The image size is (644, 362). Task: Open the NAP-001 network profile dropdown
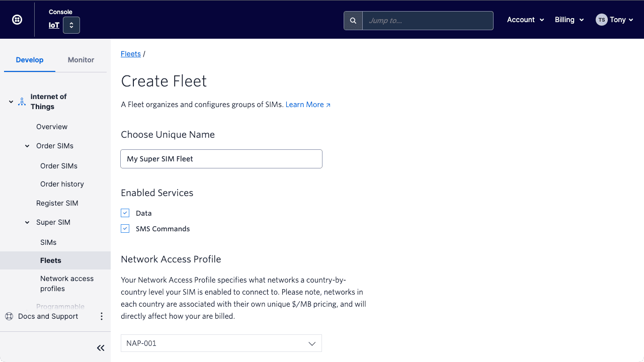[x=221, y=343]
